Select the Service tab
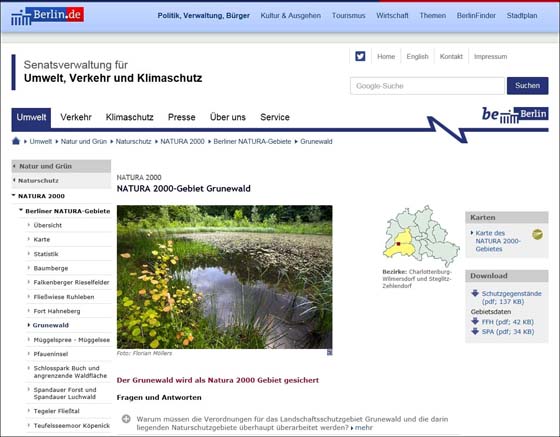This screenshot has height=437, width=560. tap(275, 117)
